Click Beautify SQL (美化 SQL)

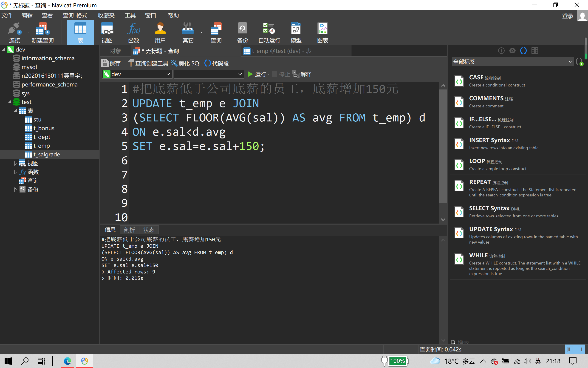(x=186, y=63)
